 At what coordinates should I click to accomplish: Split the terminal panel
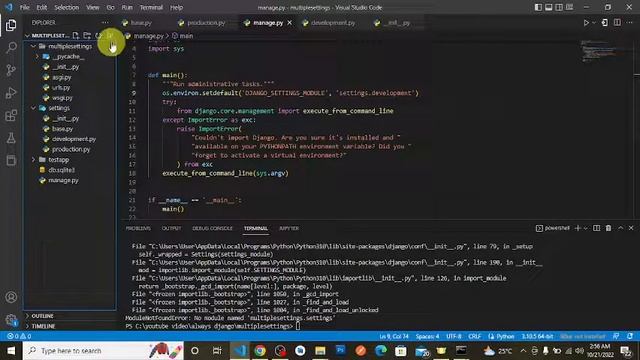[596, 228]
